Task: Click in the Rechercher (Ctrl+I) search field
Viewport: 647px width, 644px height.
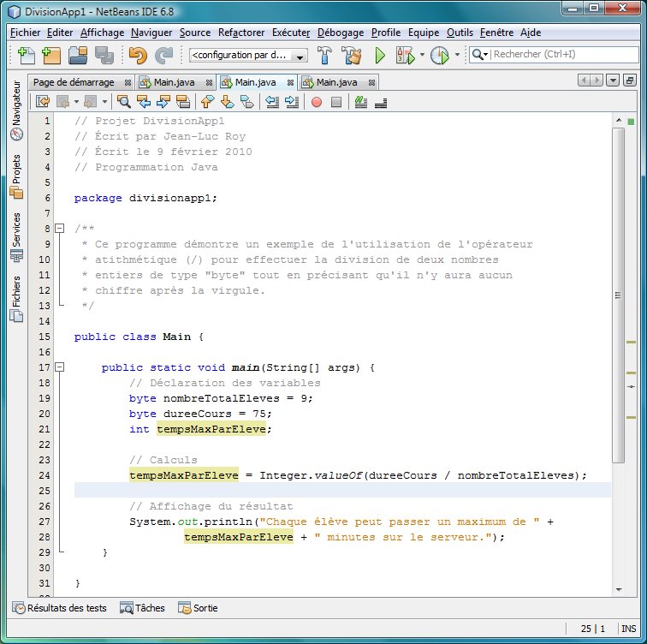Action: pyautogui.click(x=565, y=55)
